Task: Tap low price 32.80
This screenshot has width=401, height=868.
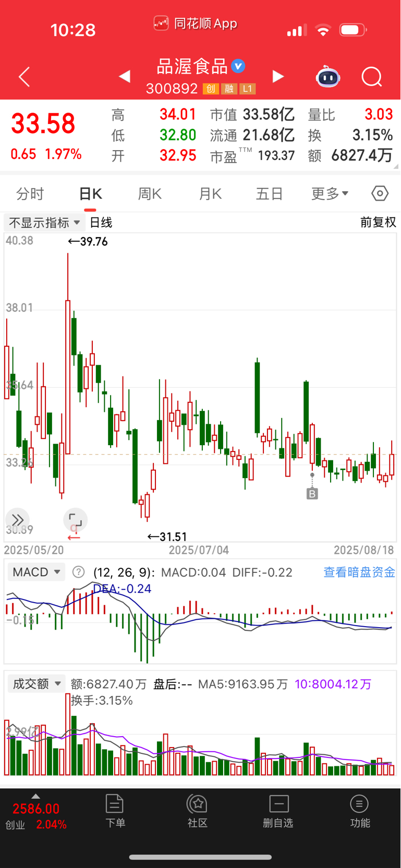Action: [178, 135]
